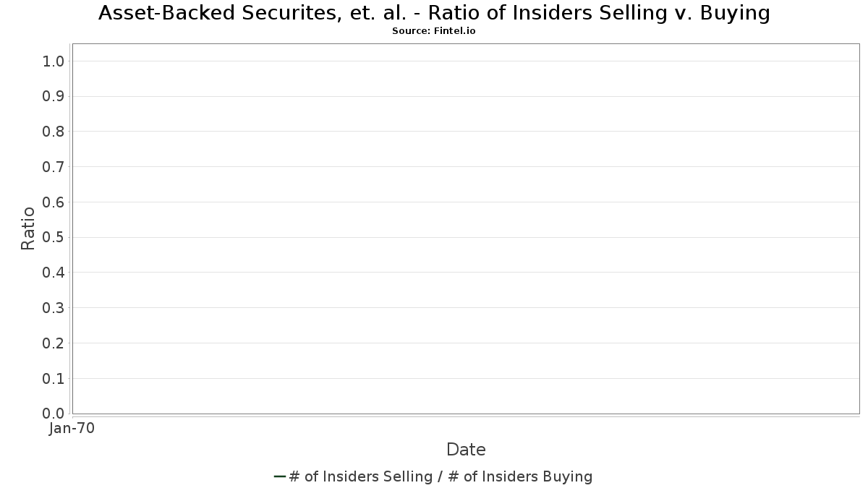
Task: Click the 0.1 y-axis tick label
Action: [54, 379]
